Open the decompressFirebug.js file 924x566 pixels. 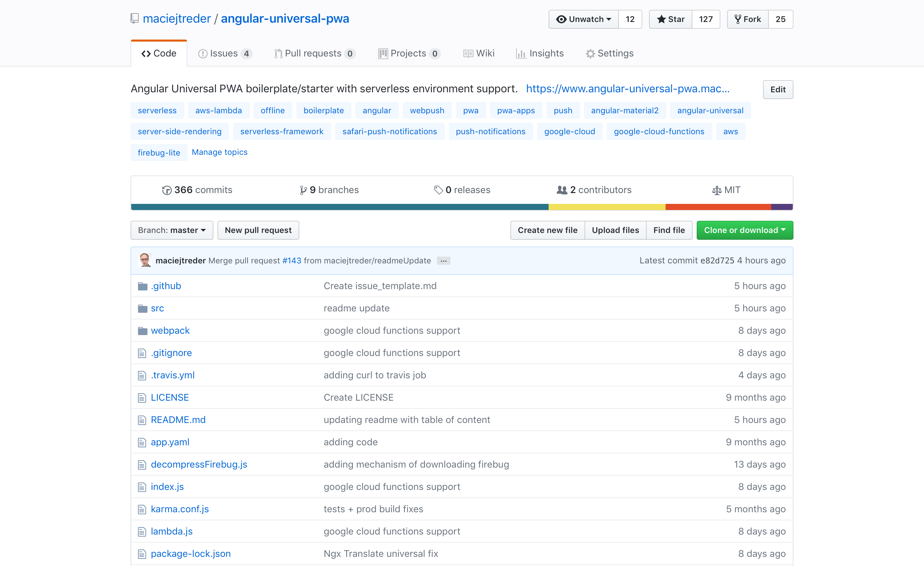[x=199, y=465]
